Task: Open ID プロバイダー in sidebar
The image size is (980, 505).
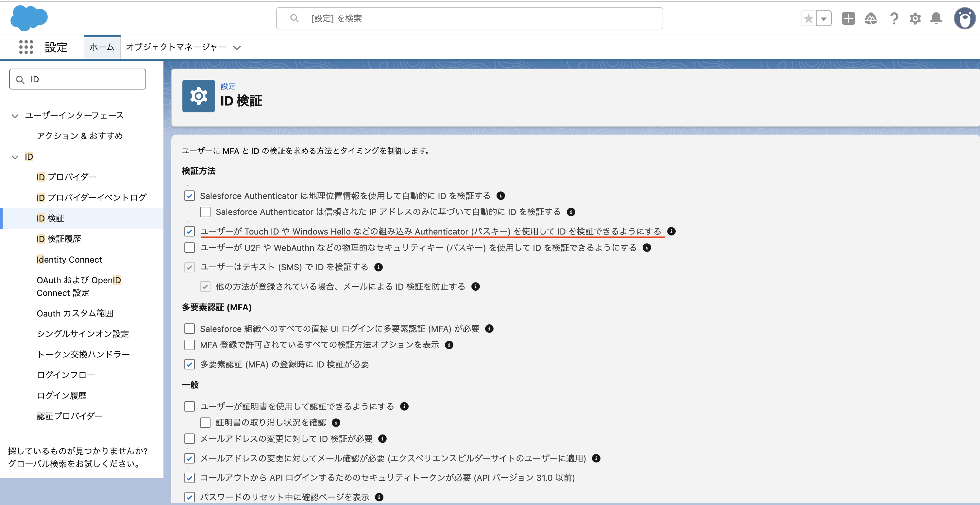Action: (67, 177)
